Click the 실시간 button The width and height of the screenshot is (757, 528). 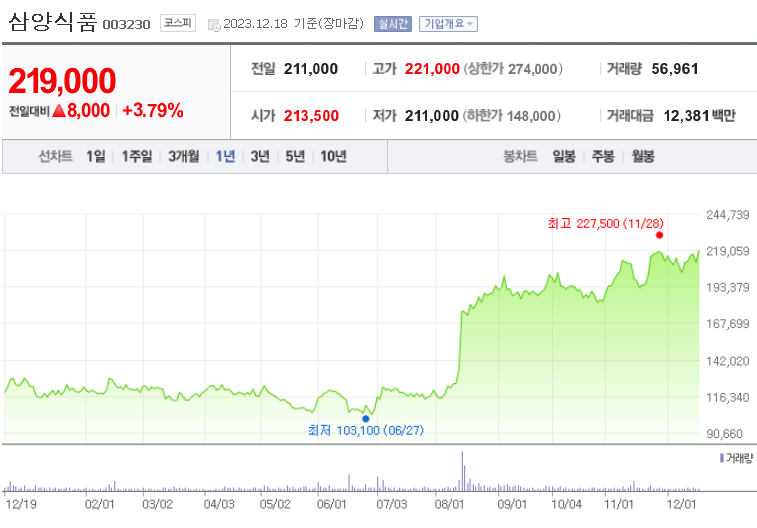[393, 24]
